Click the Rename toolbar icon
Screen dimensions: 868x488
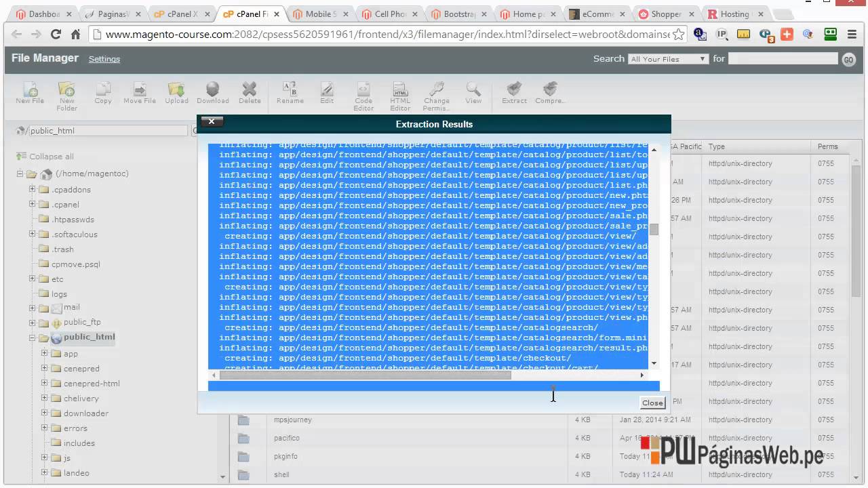click(290, 93)
